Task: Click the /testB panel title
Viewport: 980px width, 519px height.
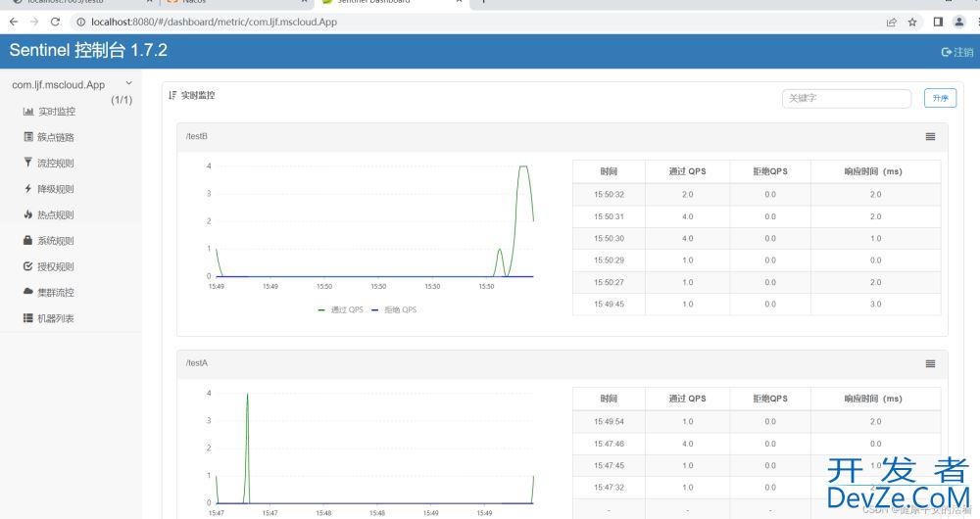Action: click(196, 136)
